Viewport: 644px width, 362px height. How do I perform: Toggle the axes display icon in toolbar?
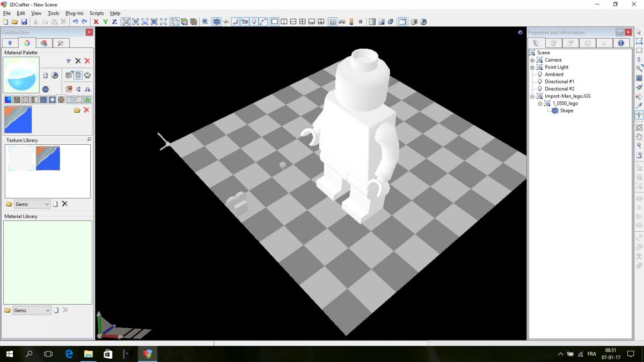[226, 21]
